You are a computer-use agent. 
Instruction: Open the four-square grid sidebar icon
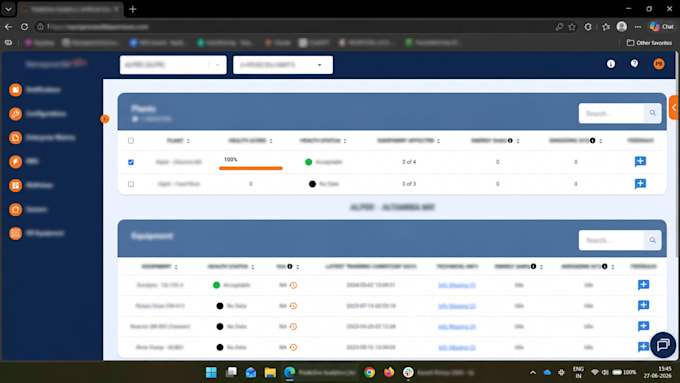coord(16,185)
